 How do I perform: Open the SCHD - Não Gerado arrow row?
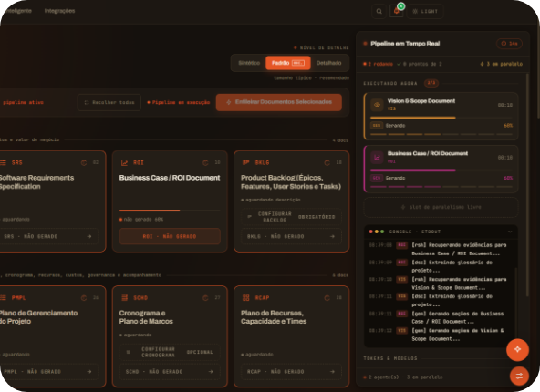[x=170, y=372]
